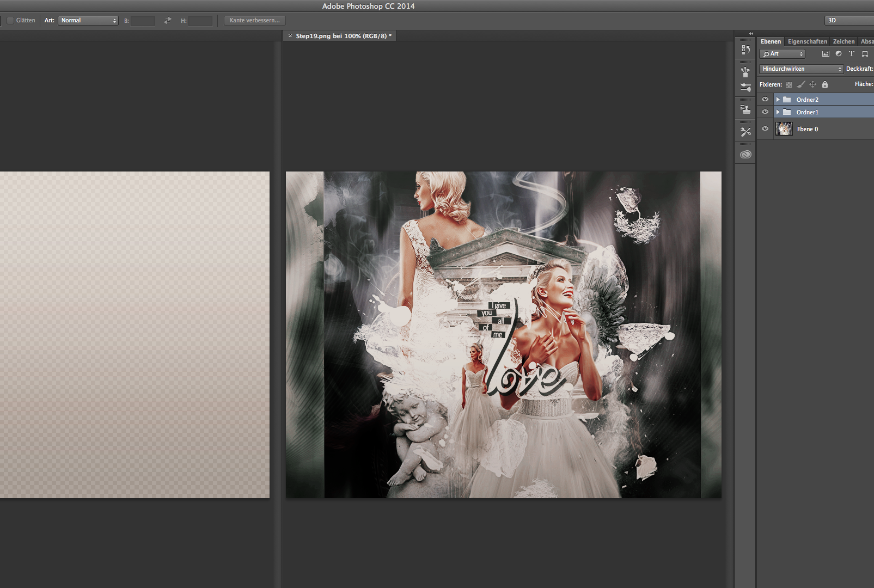Toggle visibility of Ebene 0

click(x=765, y=129)
